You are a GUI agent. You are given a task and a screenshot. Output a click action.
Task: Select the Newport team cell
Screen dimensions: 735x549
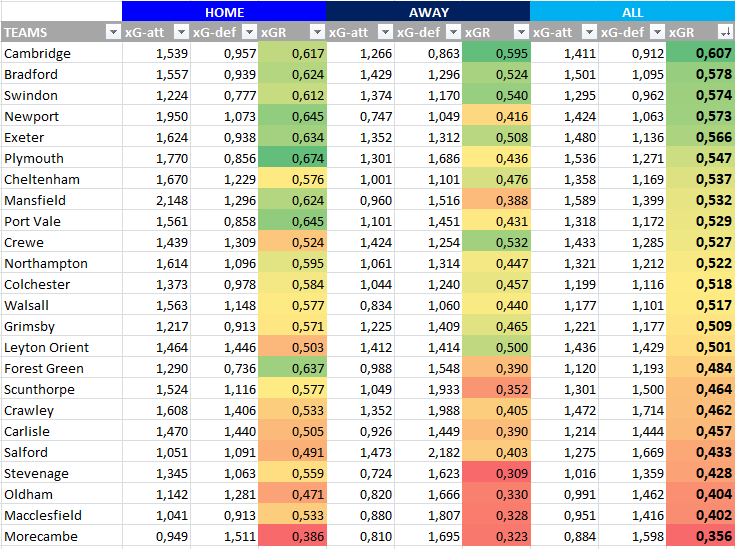(x=61, y=116)
